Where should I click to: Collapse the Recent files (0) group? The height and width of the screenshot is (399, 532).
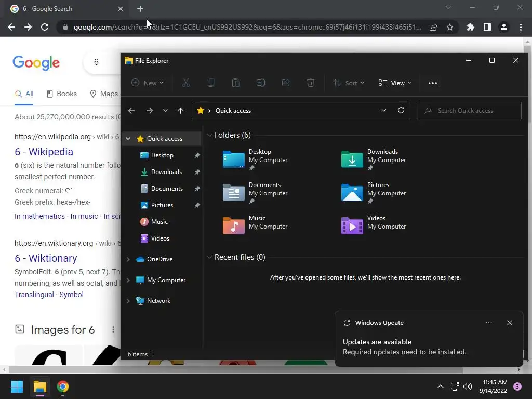pyautogui.click(x=209, y=257)
